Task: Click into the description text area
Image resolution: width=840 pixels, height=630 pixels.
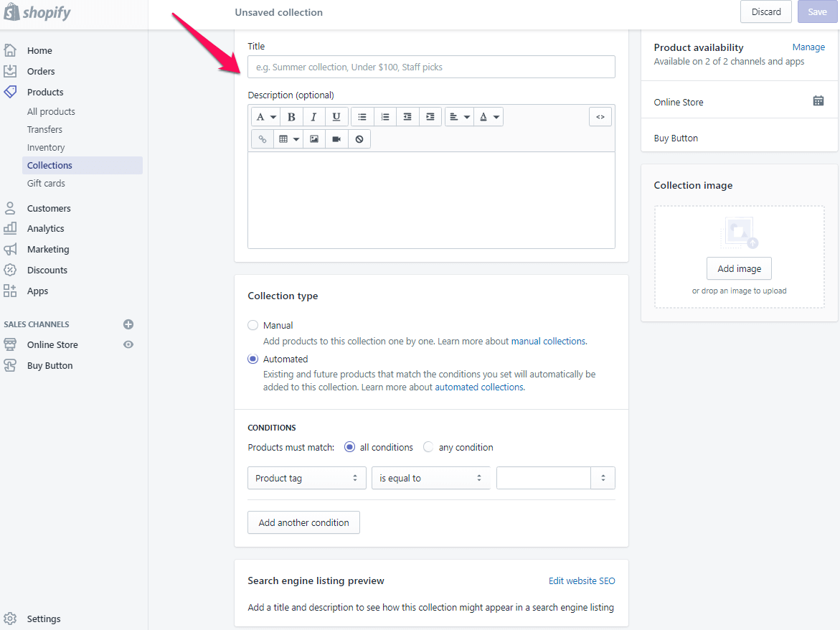Action: coord(431,199)
